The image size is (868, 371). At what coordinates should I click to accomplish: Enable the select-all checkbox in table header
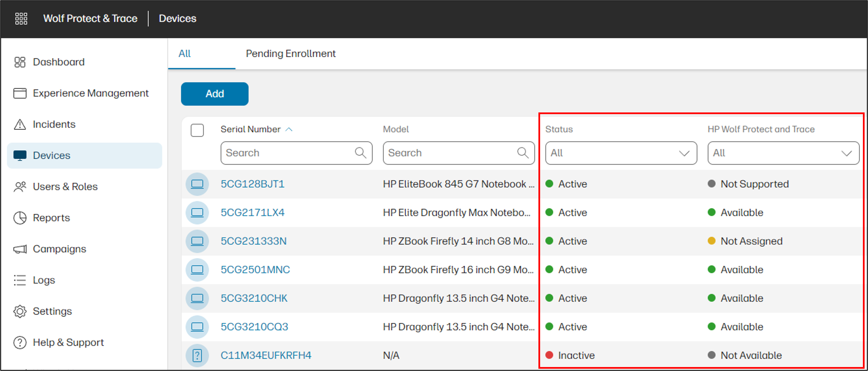(x=197, y=130)
